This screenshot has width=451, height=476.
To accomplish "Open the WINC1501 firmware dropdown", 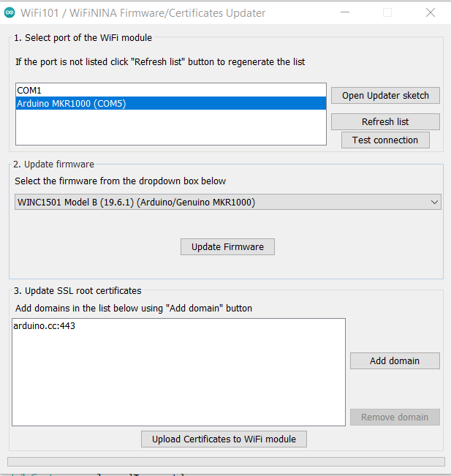I will point(227,202).
